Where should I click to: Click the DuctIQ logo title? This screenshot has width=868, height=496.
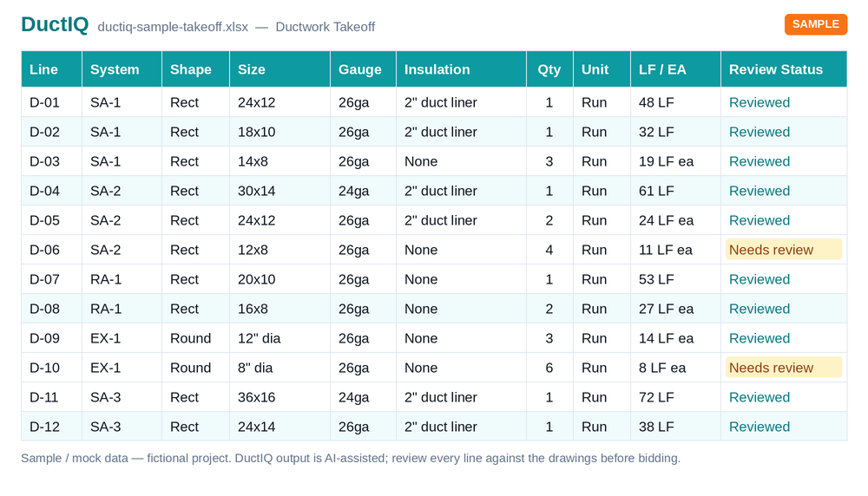(x=55, y=25)
